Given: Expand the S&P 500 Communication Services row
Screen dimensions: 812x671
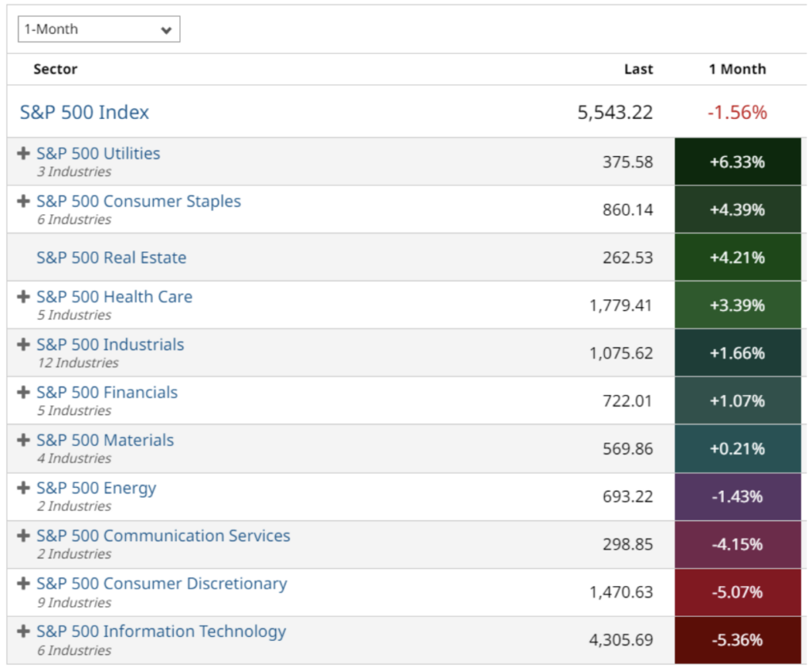Looking at the screenshot, I should pos(23,535).
